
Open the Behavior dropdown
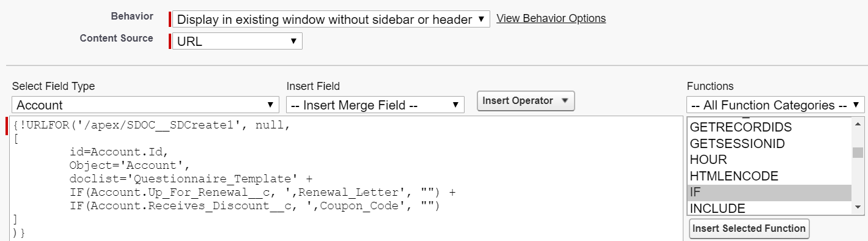click(331, 19)
